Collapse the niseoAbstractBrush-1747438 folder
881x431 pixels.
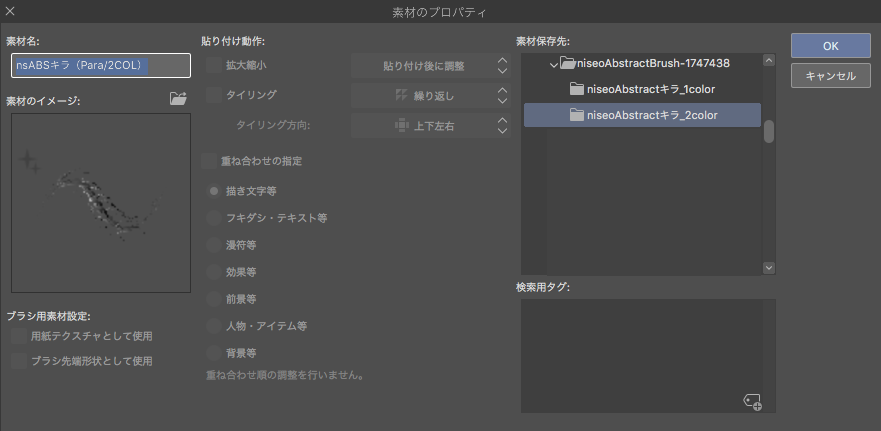553,65
